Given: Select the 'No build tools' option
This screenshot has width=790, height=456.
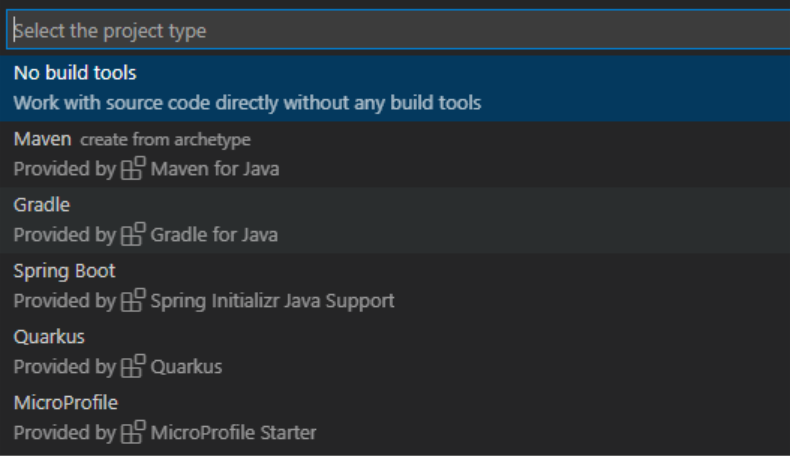Looking at the screenshot, I should [x=395, y=88].
